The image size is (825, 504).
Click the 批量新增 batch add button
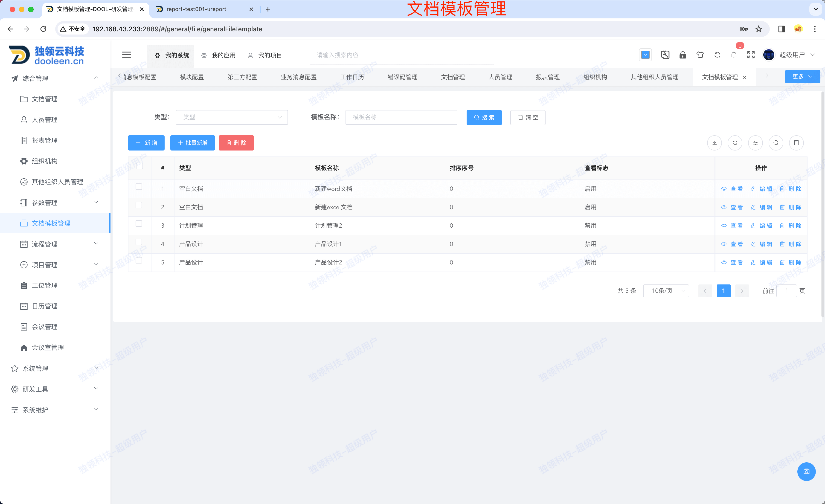192,143
